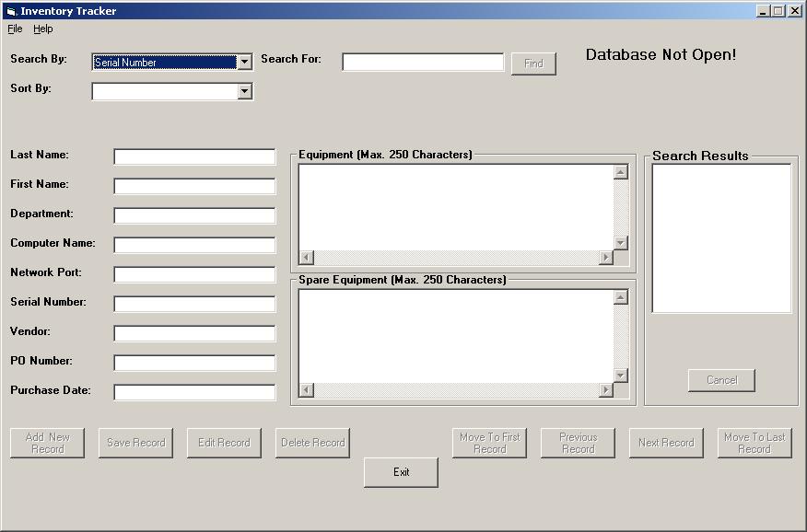Maximize the Inventory Tracker window

778,11
